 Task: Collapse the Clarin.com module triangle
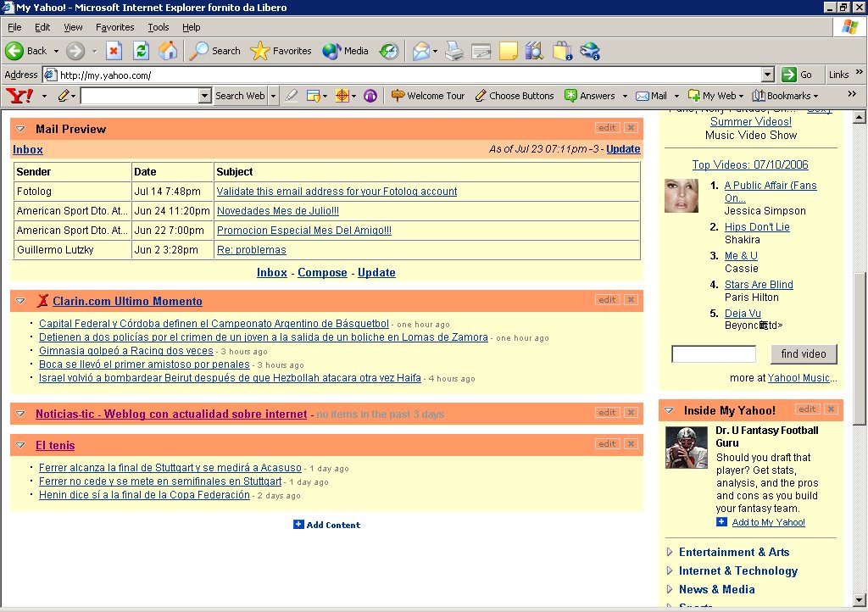20,300
